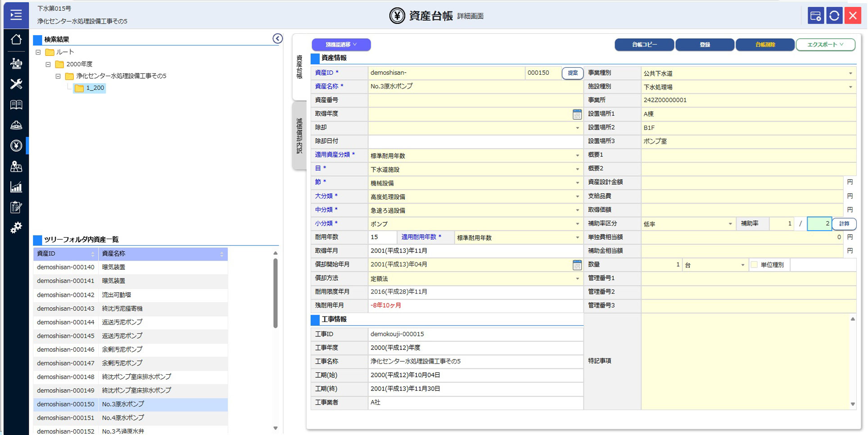Switch to the 減価償却内訳 vertical tab
Screen dimensions: 868x435
(x=299, y=135)
